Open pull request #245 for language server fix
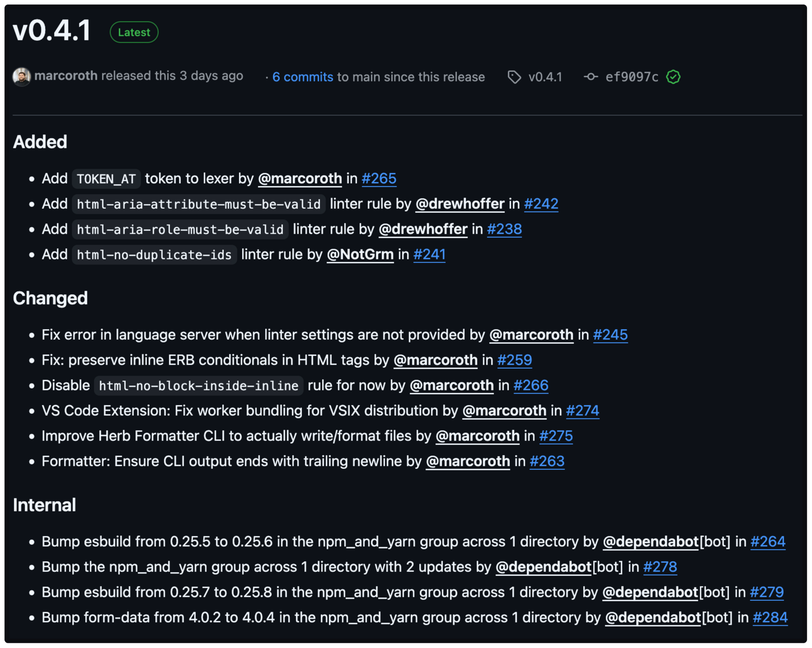 pyautogui.click(x=610, y=335)
